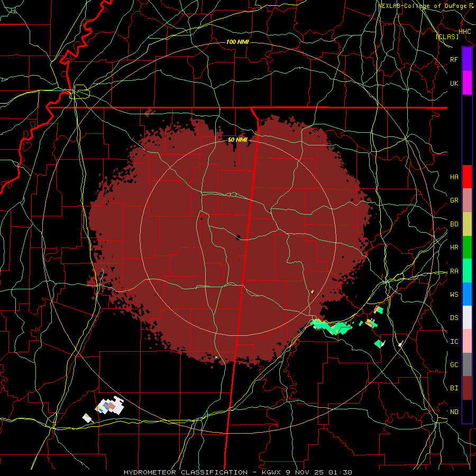Click the GC legend label
Screen dimensions: 476x476
pos(454,364)
